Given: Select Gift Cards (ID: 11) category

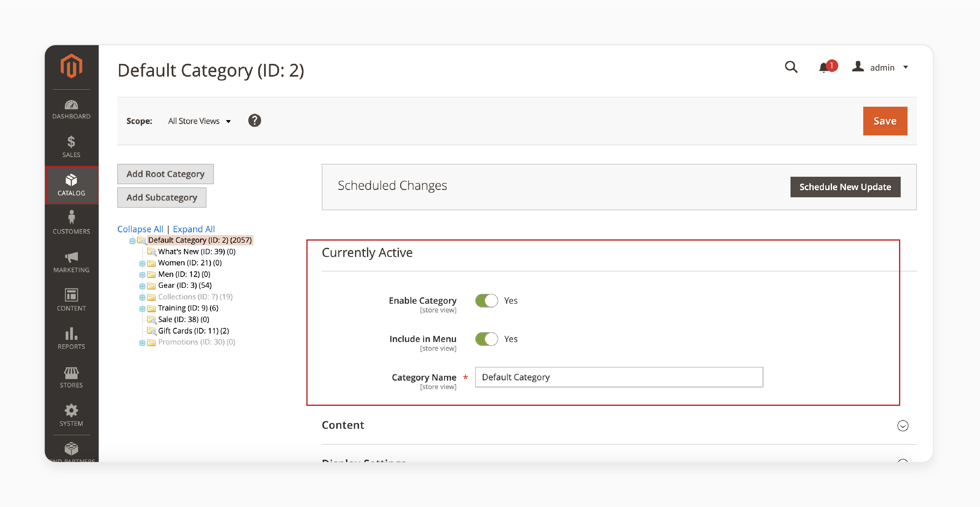Looking at the screenshot, I should pyautogui.click(x=194, y=331).
